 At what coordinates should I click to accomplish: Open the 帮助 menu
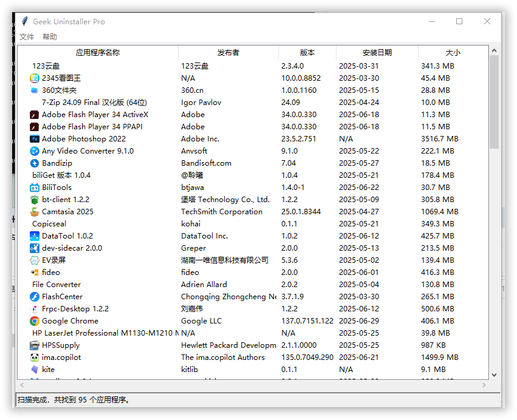coord(50,36)
